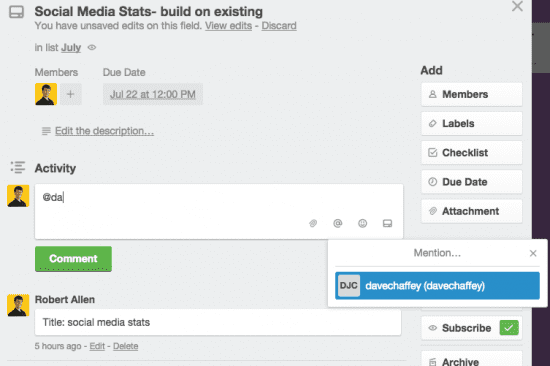Close the Mention popup
This screenshot has height=366, width=550.
pyautogui.click(x=533, y=253)
